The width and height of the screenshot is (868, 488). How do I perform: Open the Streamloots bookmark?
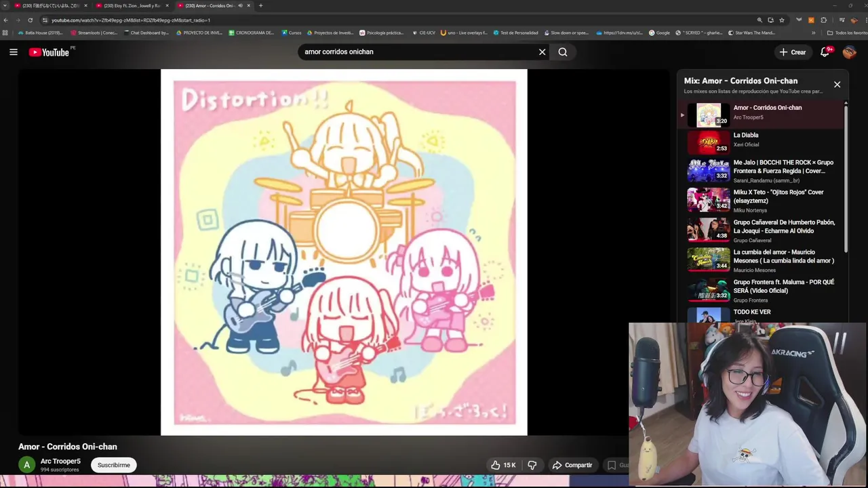(x=94, y=33)
